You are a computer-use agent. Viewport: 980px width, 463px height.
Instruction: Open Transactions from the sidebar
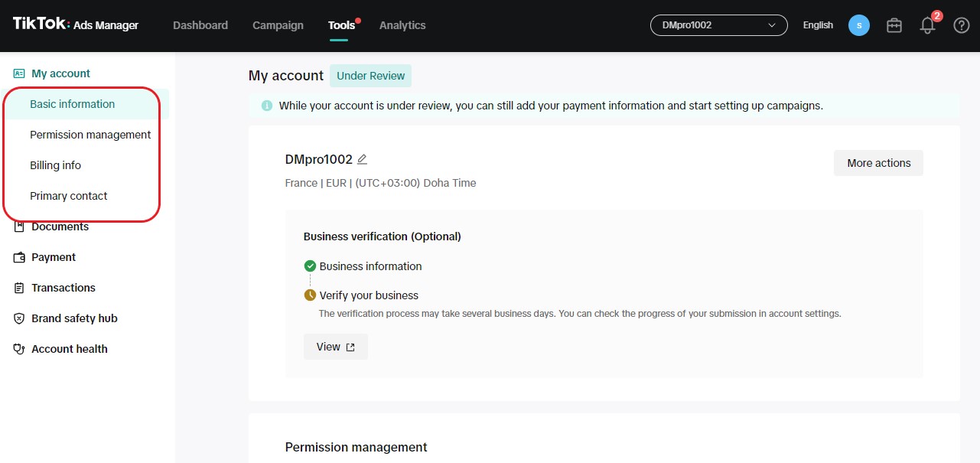pyautogui.click(x=62, y=287)
